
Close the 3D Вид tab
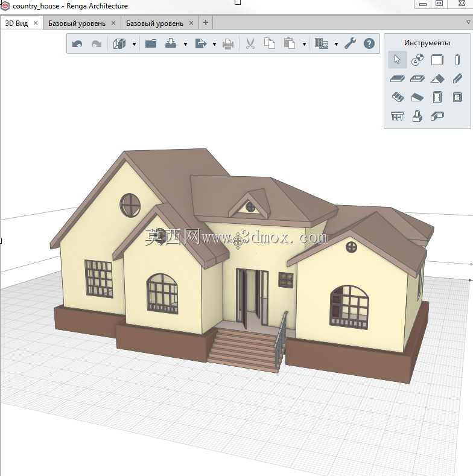(36, 23)
